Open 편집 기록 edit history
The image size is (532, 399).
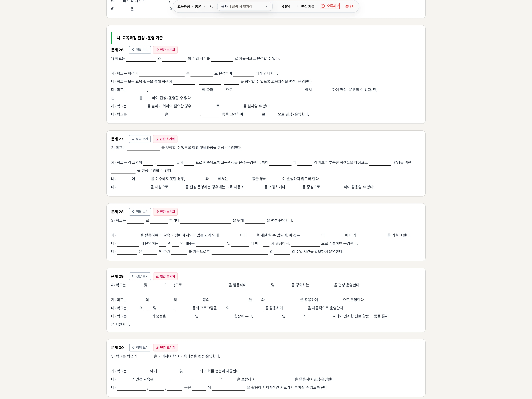tap(305, 7)
